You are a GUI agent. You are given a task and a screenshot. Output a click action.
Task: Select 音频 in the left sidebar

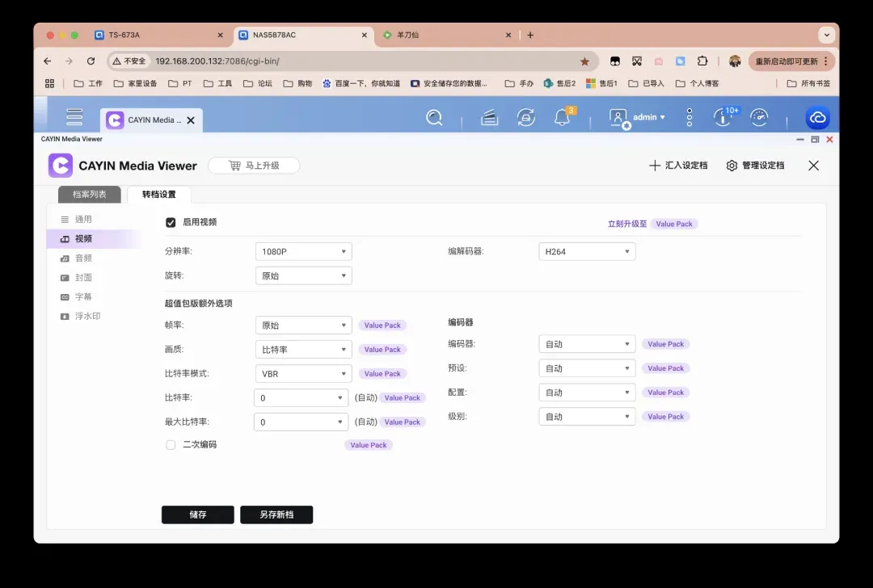click(83, 258)
